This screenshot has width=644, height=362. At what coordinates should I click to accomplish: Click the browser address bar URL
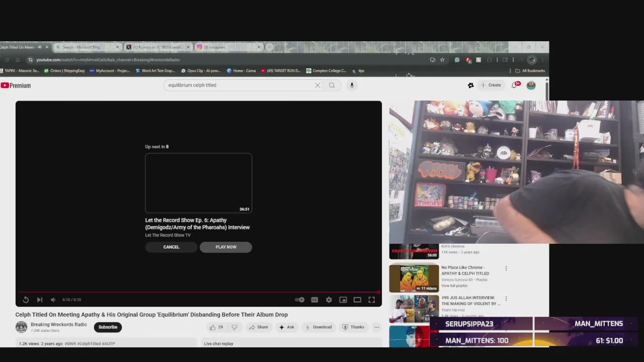click(x=108, y=60)
